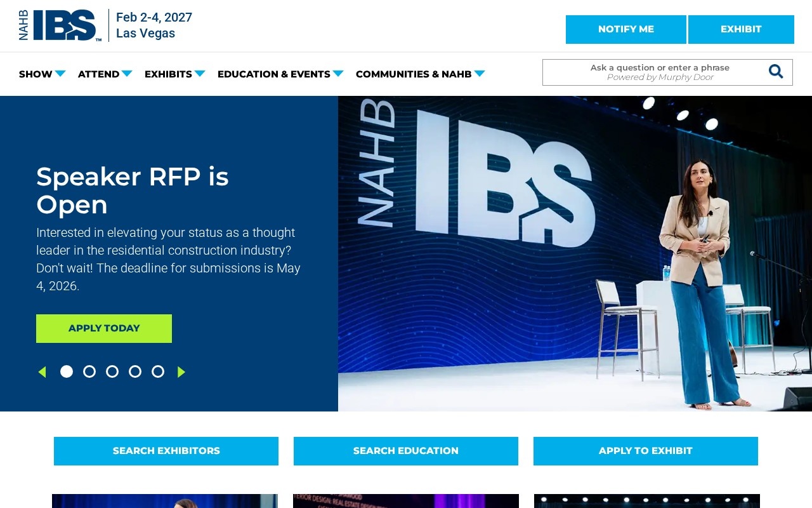This screenshot has height=508, width=812.
Task: Click the search magnifier icon
Action: 775,72
